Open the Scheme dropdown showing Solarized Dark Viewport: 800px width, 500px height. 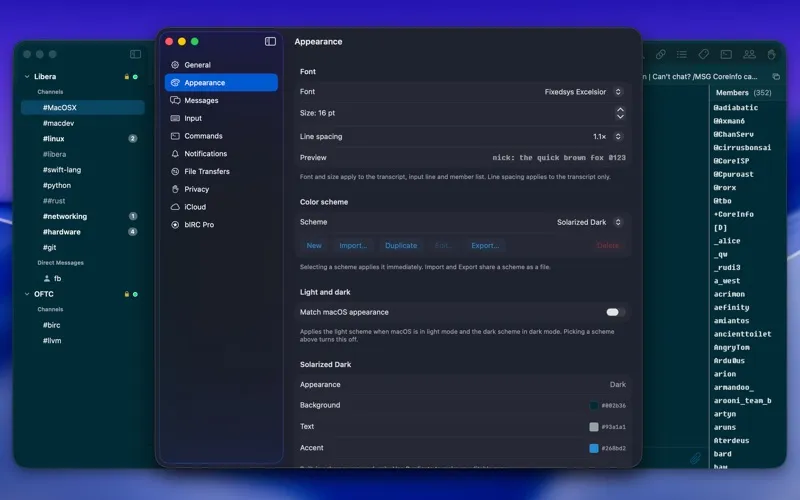589,222
